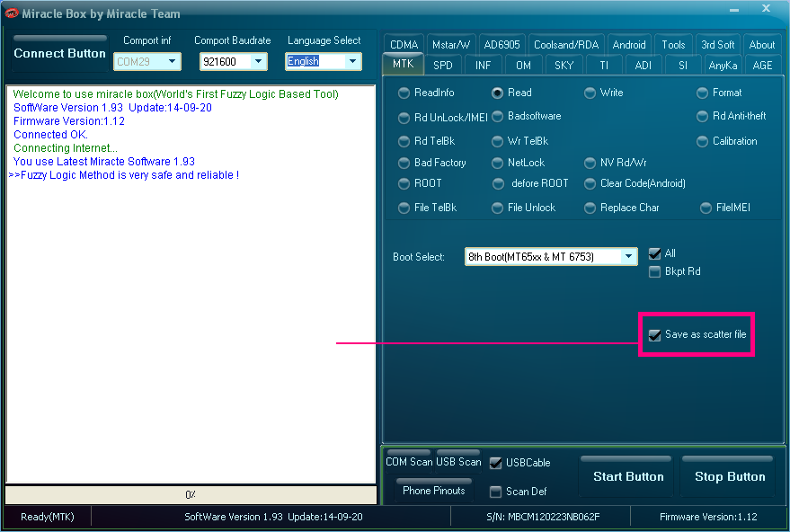Minimize the Miracle Box window
The height and width of the screenshot is (532, 790).
[734, 10]
